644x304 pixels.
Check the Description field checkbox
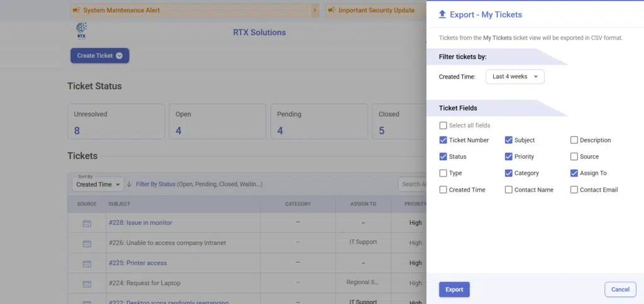[x=574, y=140]
